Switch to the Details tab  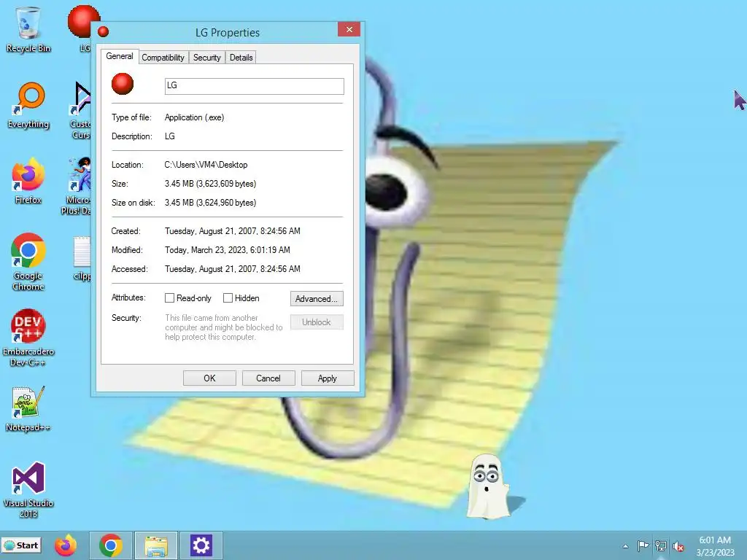point(241,58)
